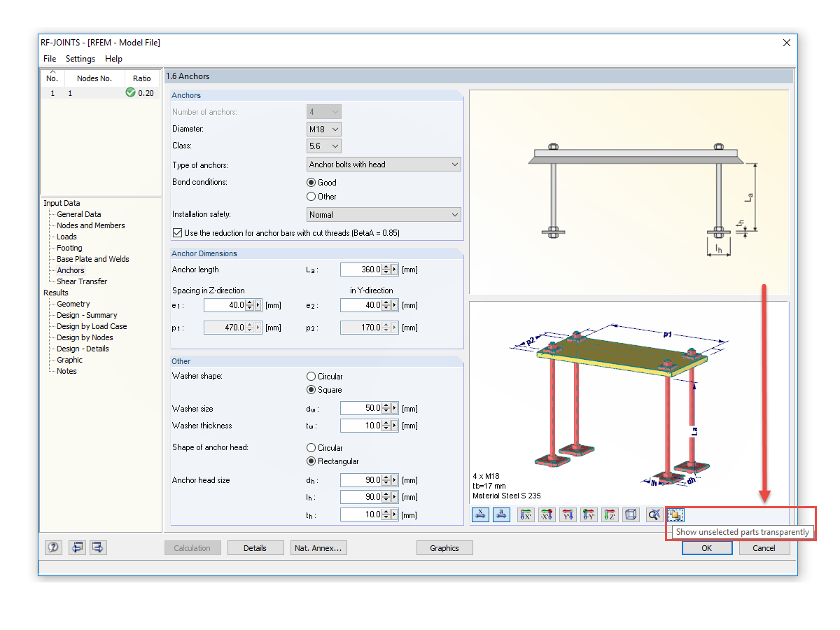Viewport: 840px width, 630px height.
Task: Set view against -X' direction
Action: [x=547, y=515]
